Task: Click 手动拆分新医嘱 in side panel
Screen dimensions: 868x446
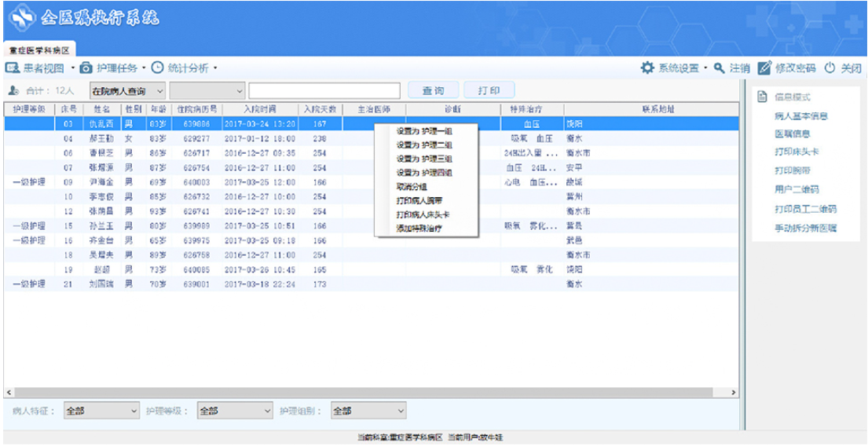Action: click(805, 228)
